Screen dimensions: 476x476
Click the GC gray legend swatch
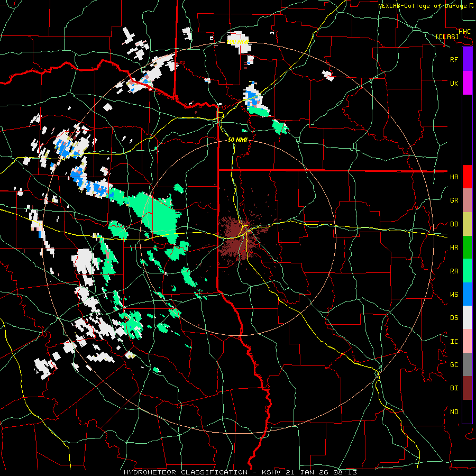pyautogui.click(x=467, y=364)
